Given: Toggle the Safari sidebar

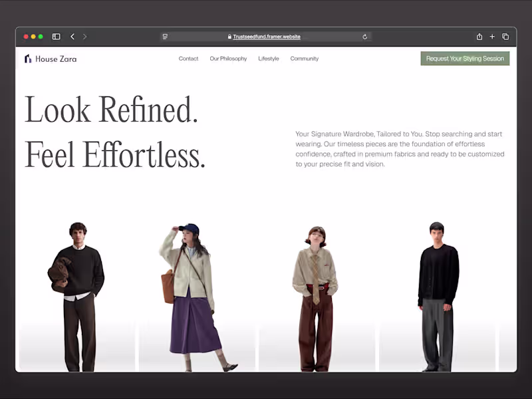Looking at the screenshot, I should click(56, 37).
